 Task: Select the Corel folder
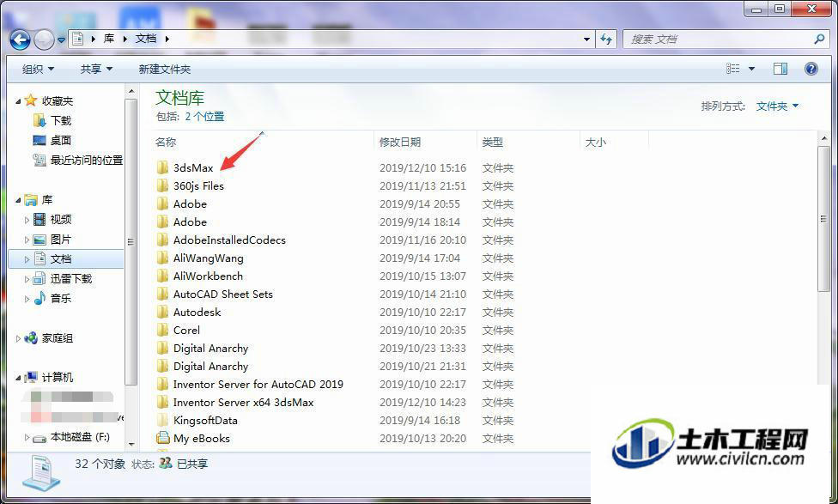point(186,331)
